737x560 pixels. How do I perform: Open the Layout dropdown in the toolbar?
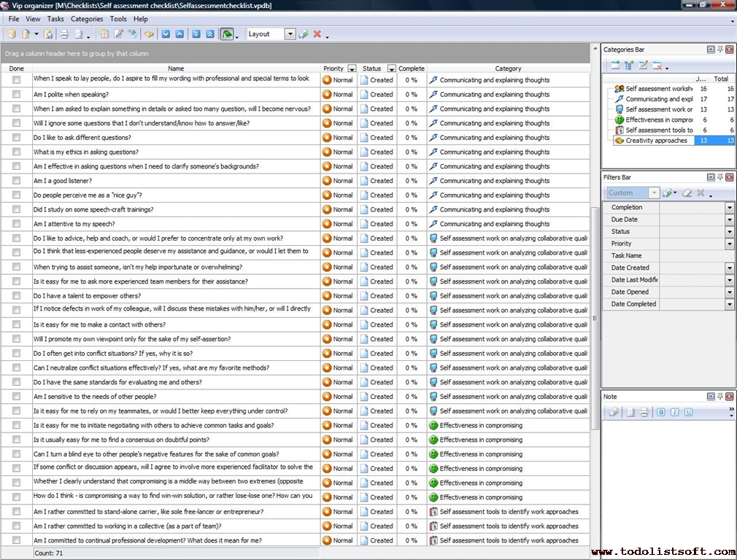coord(290,34)
